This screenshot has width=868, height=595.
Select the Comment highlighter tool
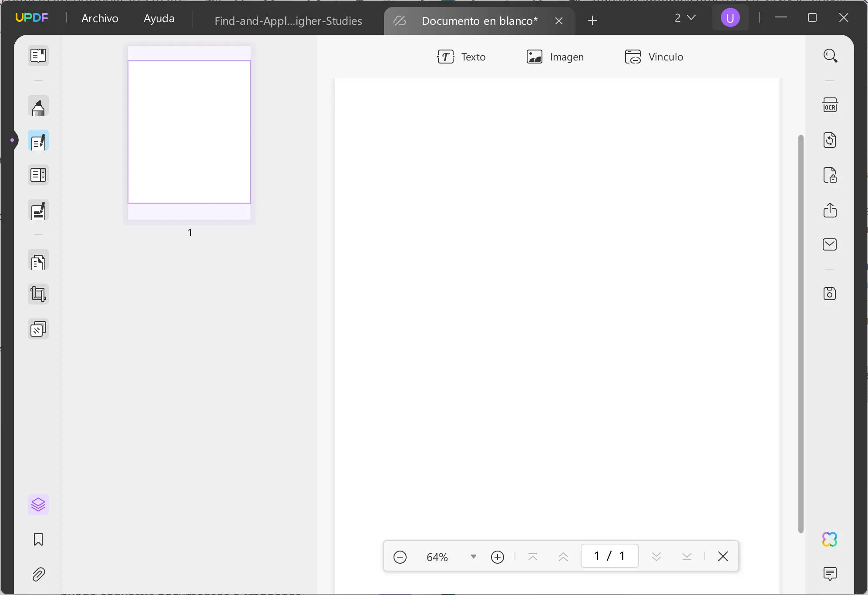38,106
